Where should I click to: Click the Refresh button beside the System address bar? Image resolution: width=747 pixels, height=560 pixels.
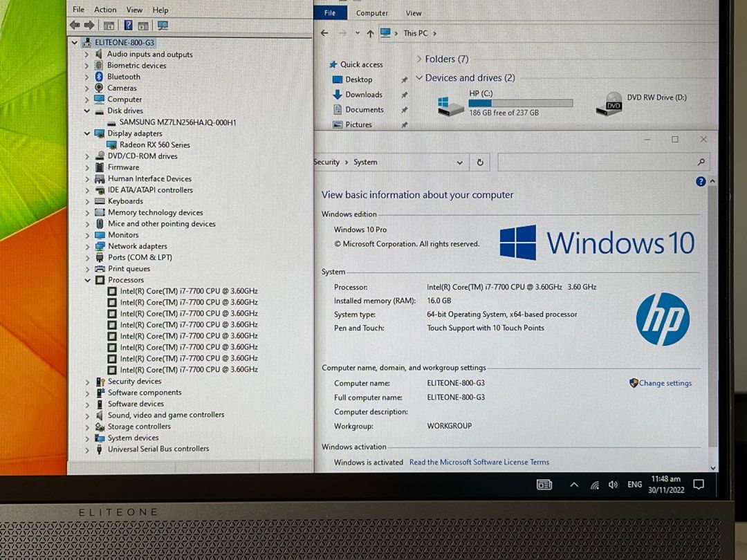click(x=480, y=162)
